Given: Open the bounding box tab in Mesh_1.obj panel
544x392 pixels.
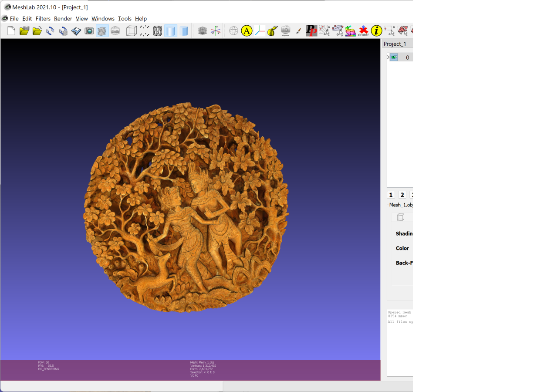Looking at the screenshot, I should coord(400,217).
